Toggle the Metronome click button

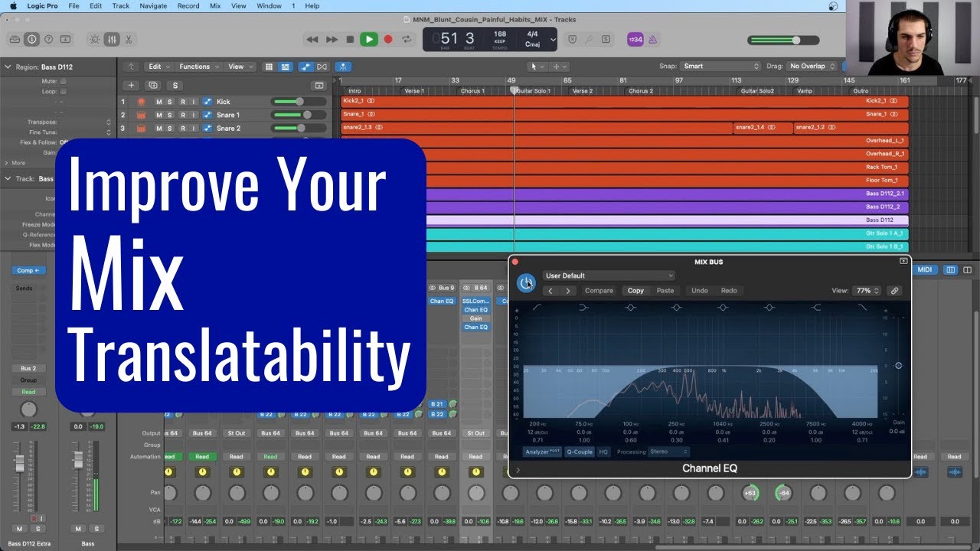tap(653, 39)
